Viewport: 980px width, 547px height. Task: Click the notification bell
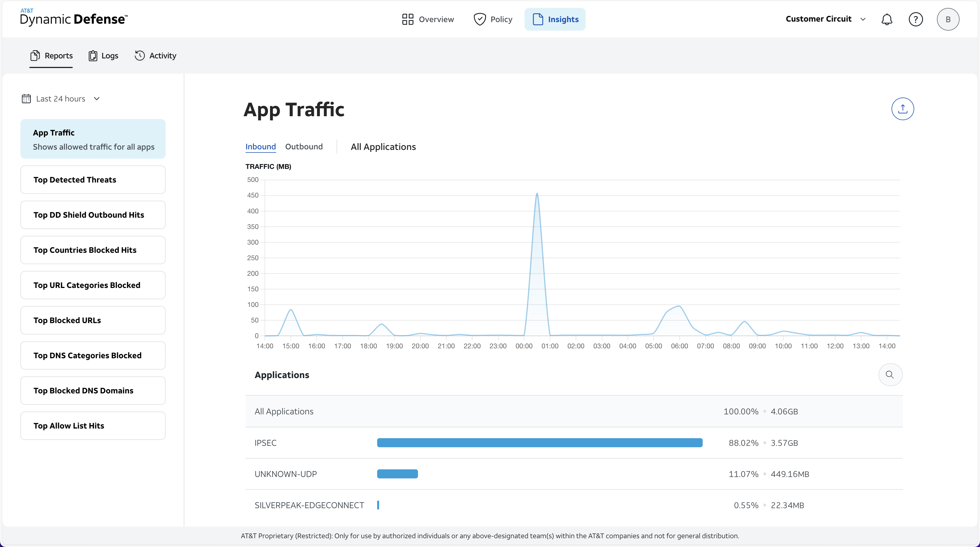pyautogui.click(x=887, y=19)
